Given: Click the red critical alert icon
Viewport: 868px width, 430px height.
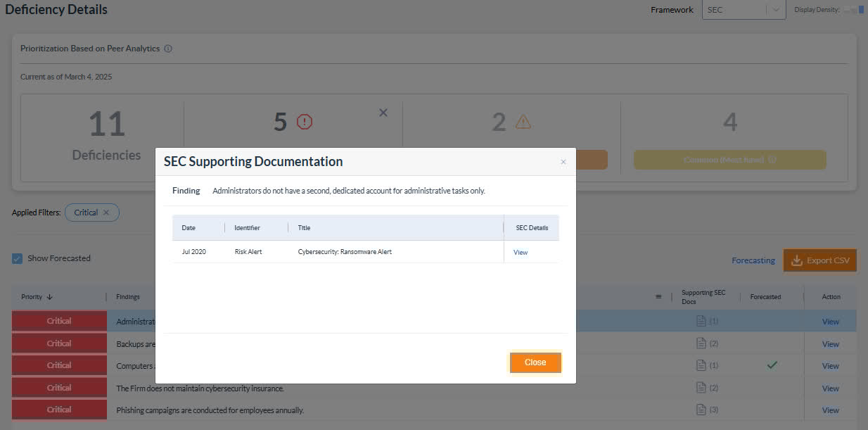Looking at the screenshot, I should click(305, 122).
